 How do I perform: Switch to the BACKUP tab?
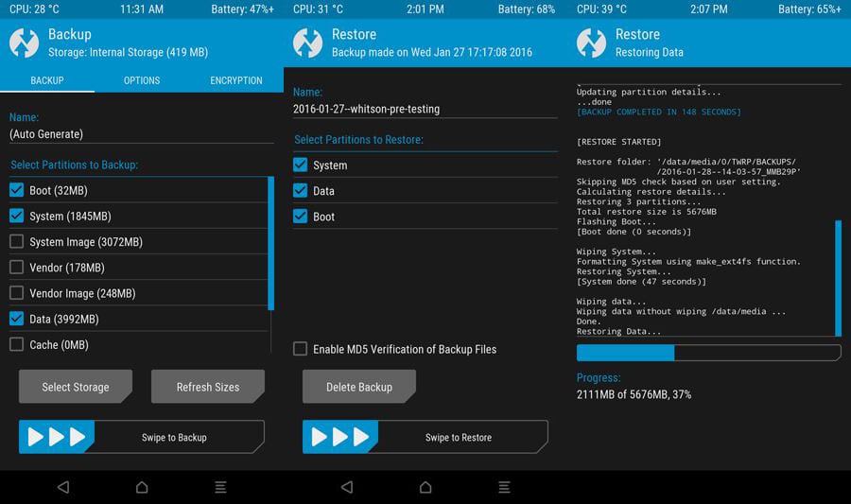47,80
